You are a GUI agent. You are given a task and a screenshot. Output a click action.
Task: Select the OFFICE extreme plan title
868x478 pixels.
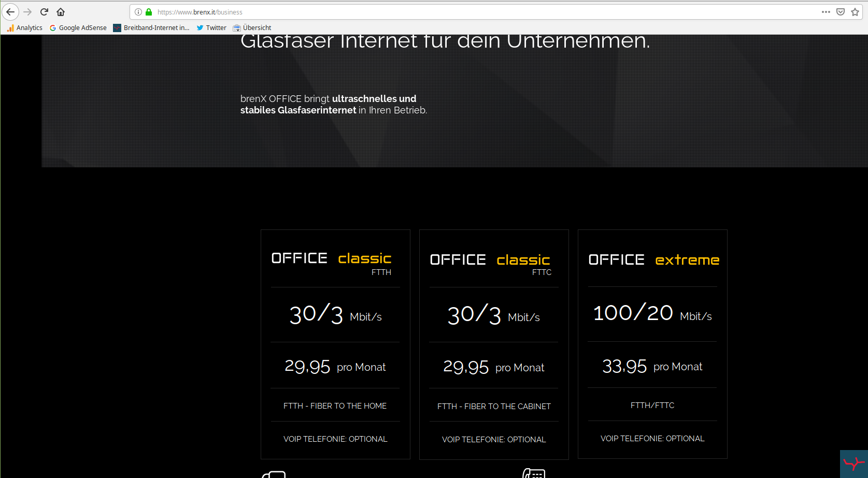pyautogui.click(x=653, y=260)
